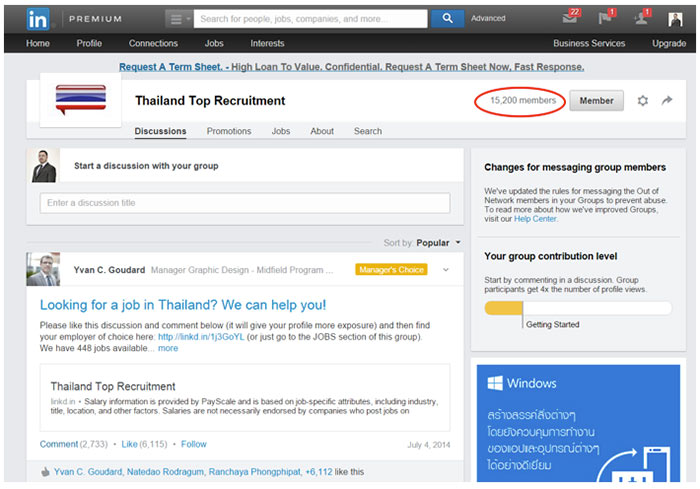Viewport: 700px width, 489px height.
Task: Open the search category menu icon
Action: [x=179, y=19]
